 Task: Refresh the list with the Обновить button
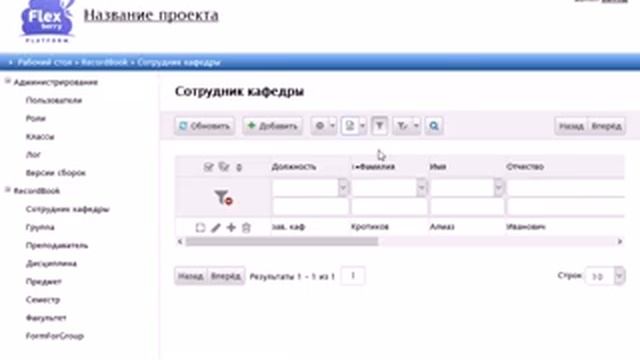pos(205,126)
